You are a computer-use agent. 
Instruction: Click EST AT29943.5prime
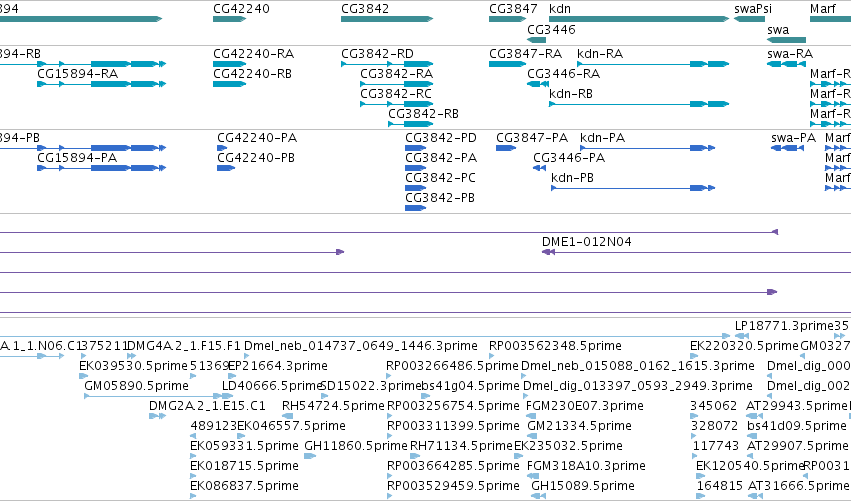(x=796, y=406)
